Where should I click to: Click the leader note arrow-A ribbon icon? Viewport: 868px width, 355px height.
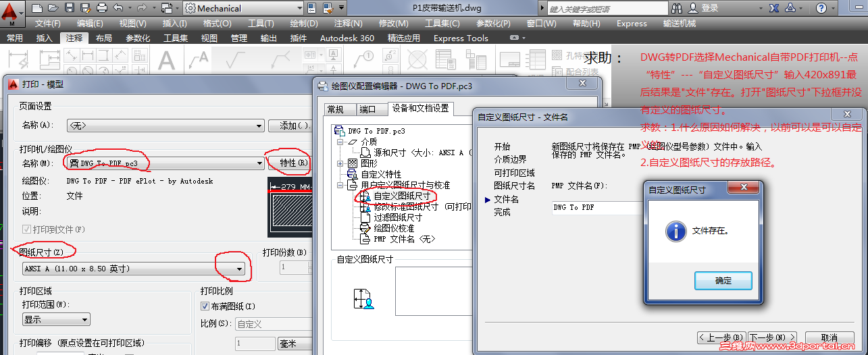[199, 60]
